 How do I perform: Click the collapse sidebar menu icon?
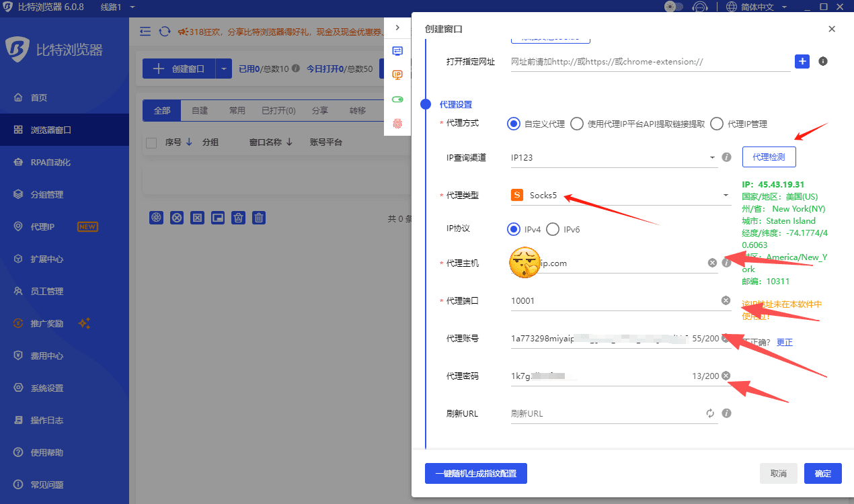tap(145, 32)
